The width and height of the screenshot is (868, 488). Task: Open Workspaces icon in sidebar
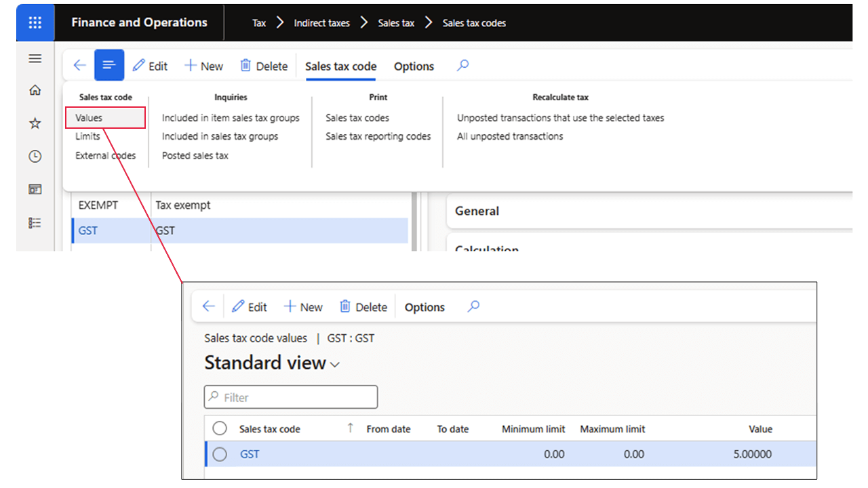pyautogui.click(x=35, y=190)
